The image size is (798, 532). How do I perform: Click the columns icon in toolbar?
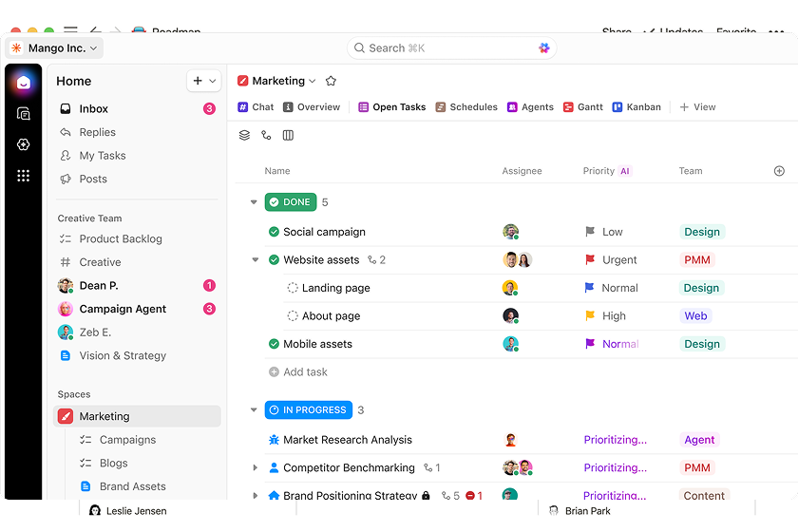pos(288,136)
